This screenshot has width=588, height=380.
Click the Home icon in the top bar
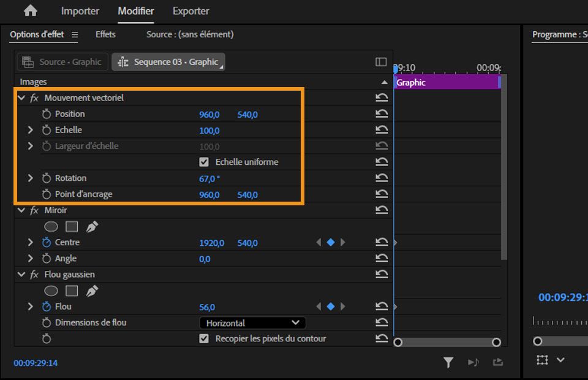coord(29,10)
